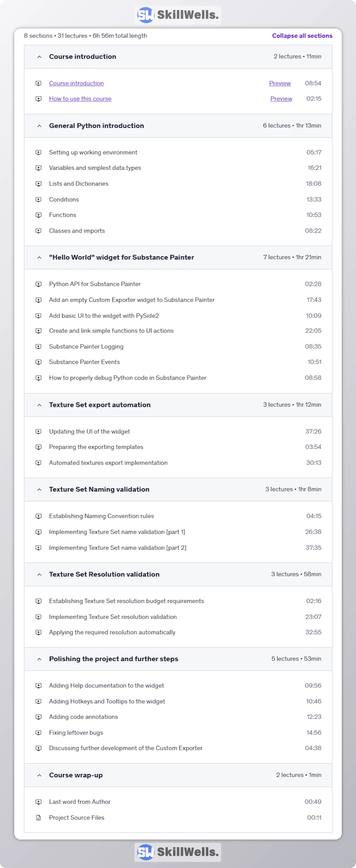Viewport: 356px width, 868px height.
Task: Click video icon beside How to use this course
Action: point(38,99)
